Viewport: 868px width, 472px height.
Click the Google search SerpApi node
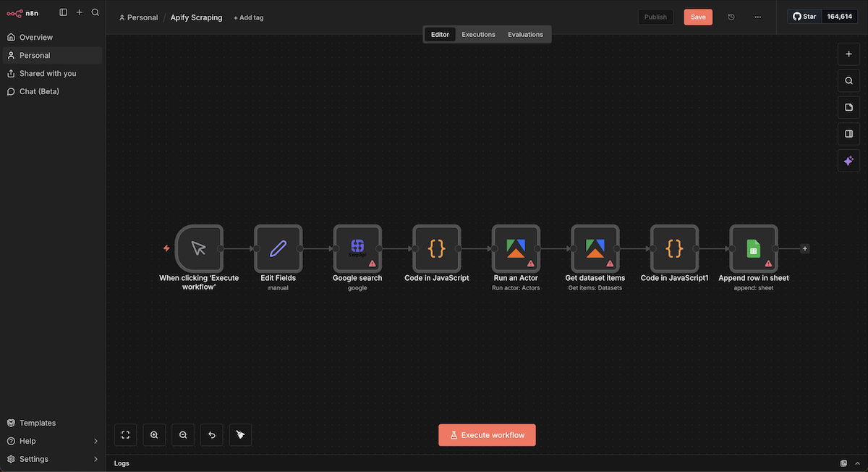click(357, 248)
